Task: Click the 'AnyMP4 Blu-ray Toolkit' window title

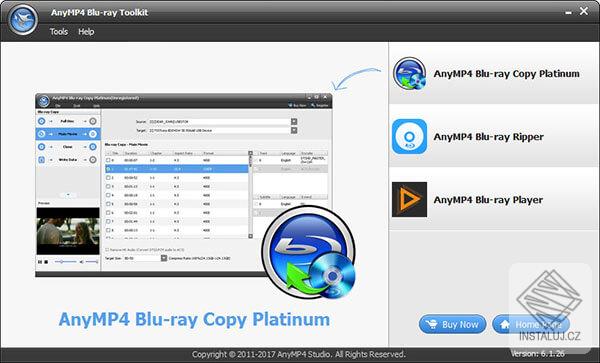Action: click(x=99, y=12)
